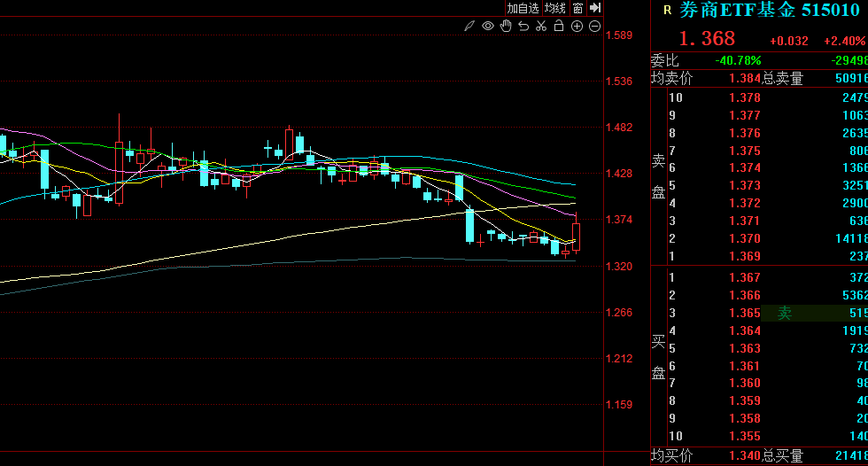The image size is (868, 466).
Task: Click the 加自选 add-to-watchlist button
Action: tap(523, 8)
